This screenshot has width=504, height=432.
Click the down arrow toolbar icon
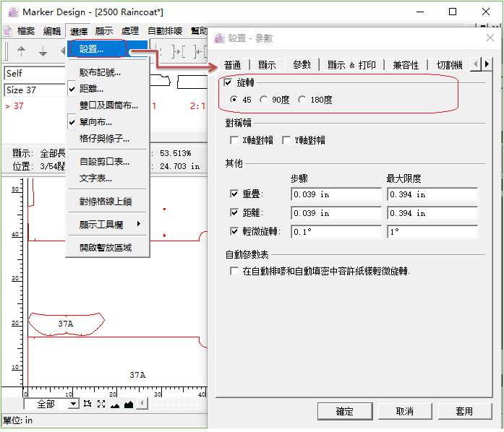(43, 51)
